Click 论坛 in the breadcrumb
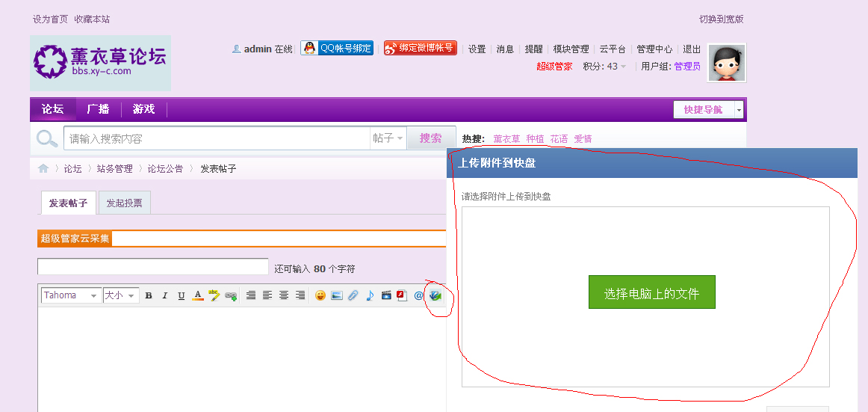 pyautogui.click(x=72, y=169)
